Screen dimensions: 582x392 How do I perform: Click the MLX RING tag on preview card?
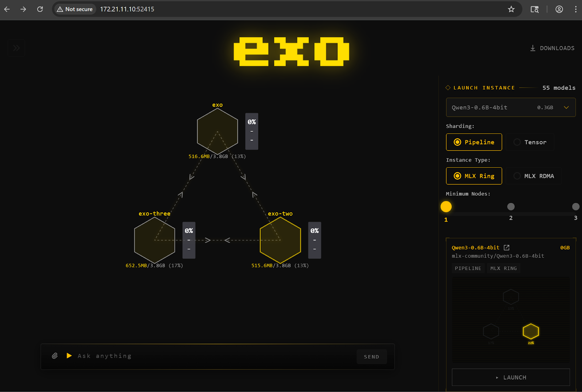pyautogui.click(x=503, y=268)
